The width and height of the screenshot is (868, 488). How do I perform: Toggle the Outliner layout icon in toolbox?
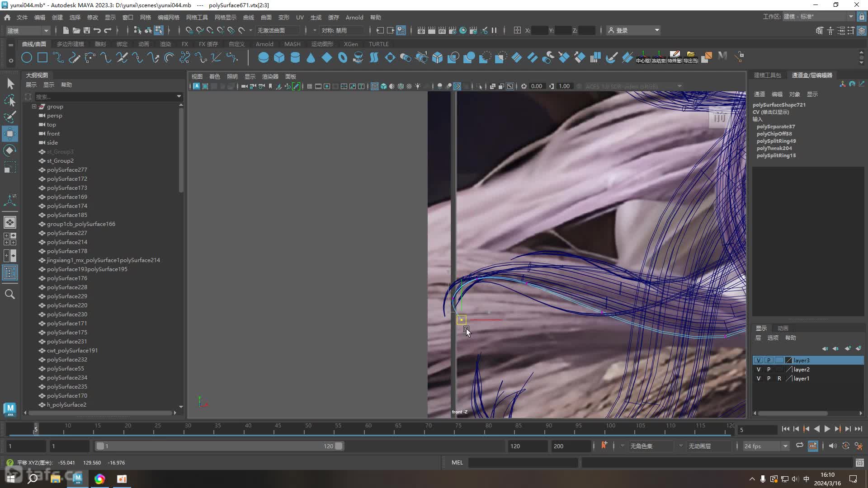10,272
